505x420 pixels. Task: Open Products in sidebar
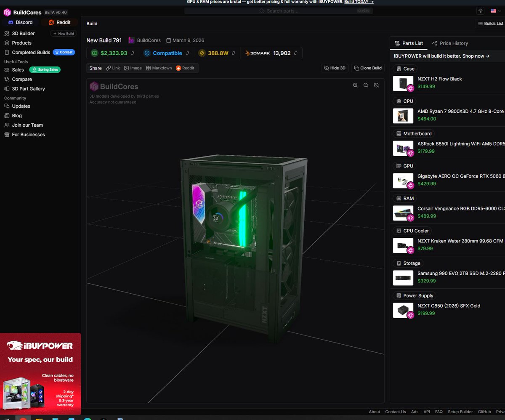click(x=18, y=43)
